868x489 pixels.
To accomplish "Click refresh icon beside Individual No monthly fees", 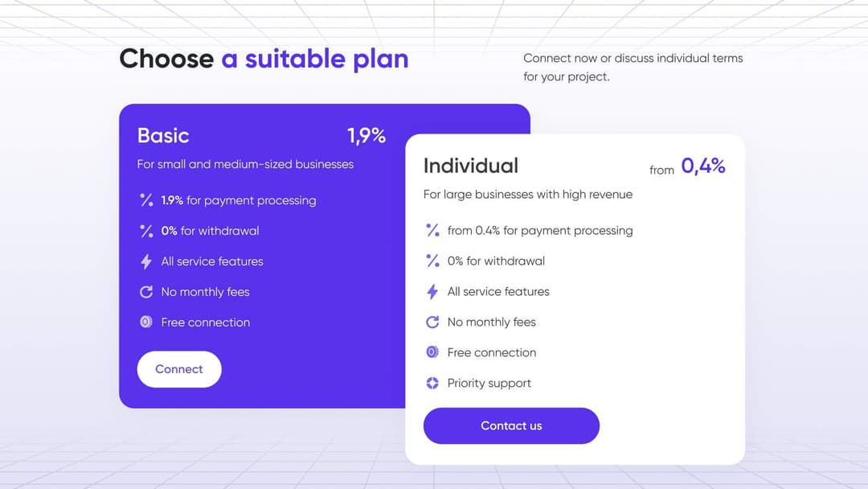I will click(x=432, y=322).
